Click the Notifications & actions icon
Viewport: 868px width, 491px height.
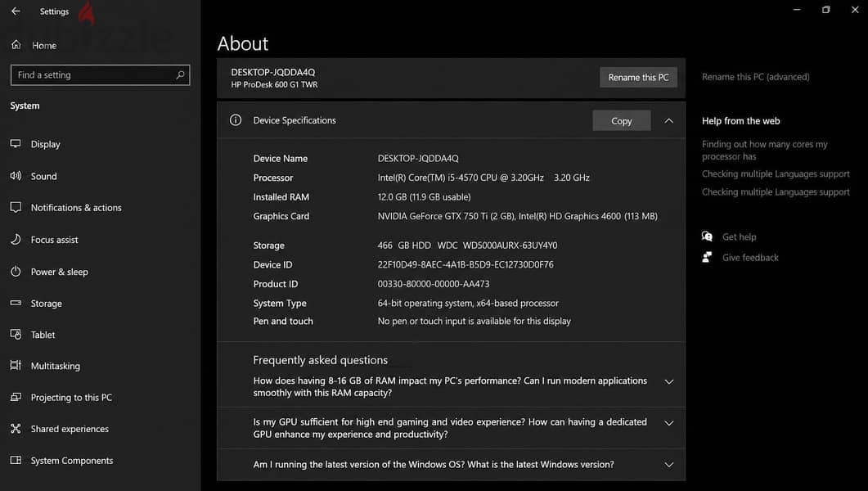click(x=16, y=207)
